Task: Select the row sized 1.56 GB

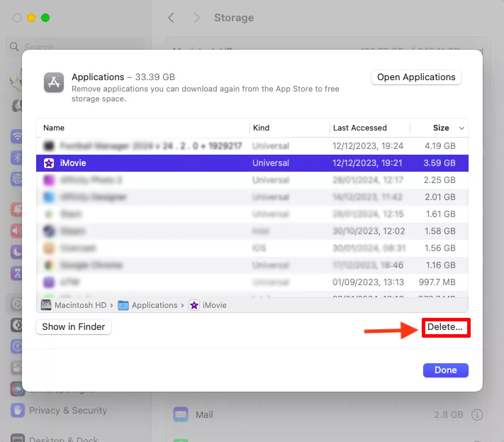Action: [x=252, y=248]
